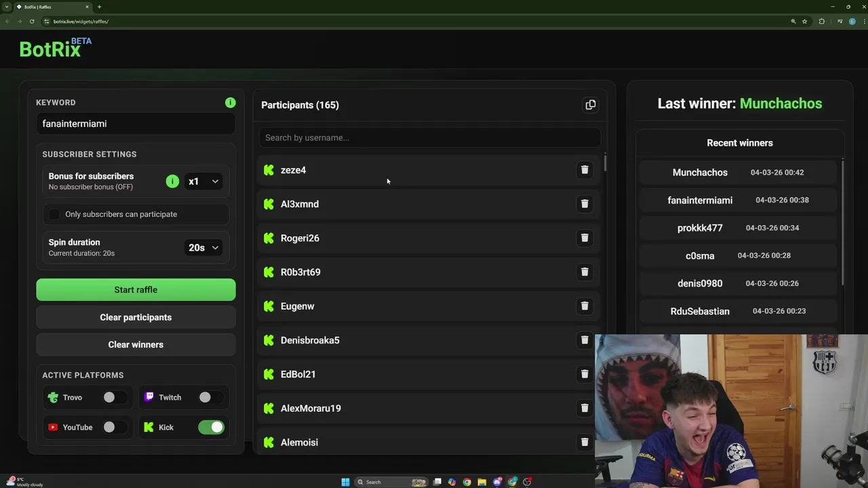868x488 pixels.
Task: Select recent winner fanaintermiami row
Action: 738,200
